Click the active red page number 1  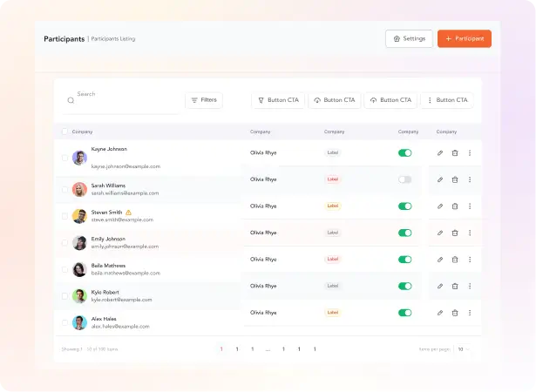(221, 349)
